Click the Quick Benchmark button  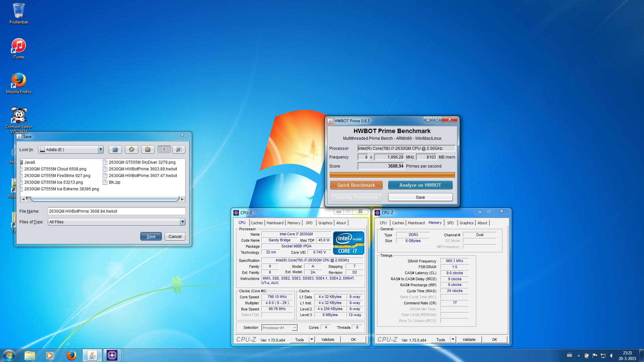point(356,185)
